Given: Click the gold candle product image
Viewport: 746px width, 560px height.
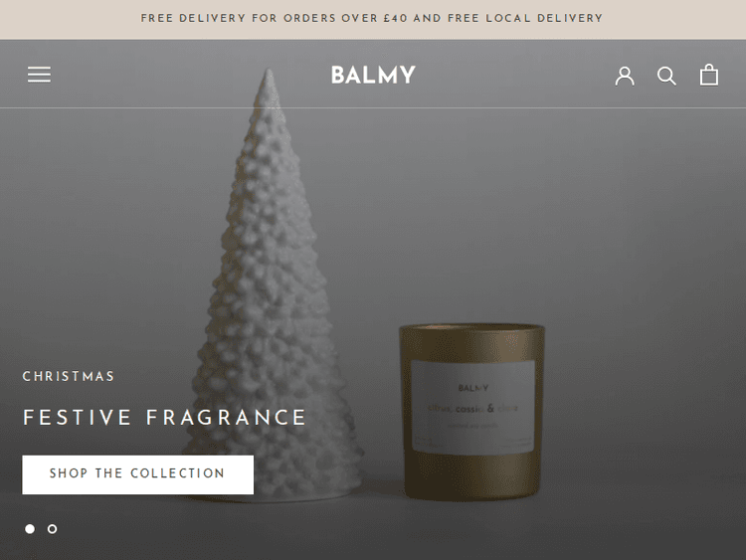Looking at the screenshot, I should coord(471,412).
